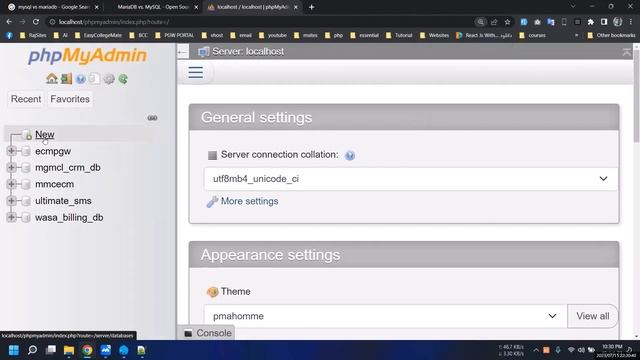
Task: Open the server connection collation dropdown
Action: click(411, 179)
